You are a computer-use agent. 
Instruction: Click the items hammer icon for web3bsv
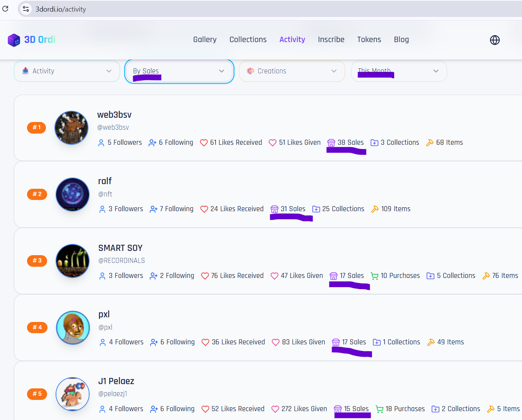pos(430,143)
